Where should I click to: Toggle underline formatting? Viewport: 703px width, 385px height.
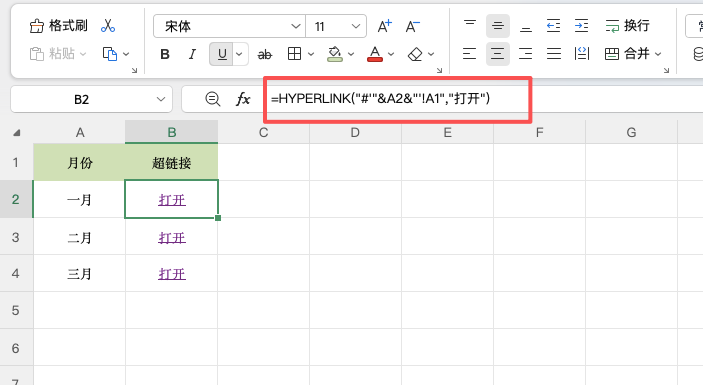(x=221, y=54)
